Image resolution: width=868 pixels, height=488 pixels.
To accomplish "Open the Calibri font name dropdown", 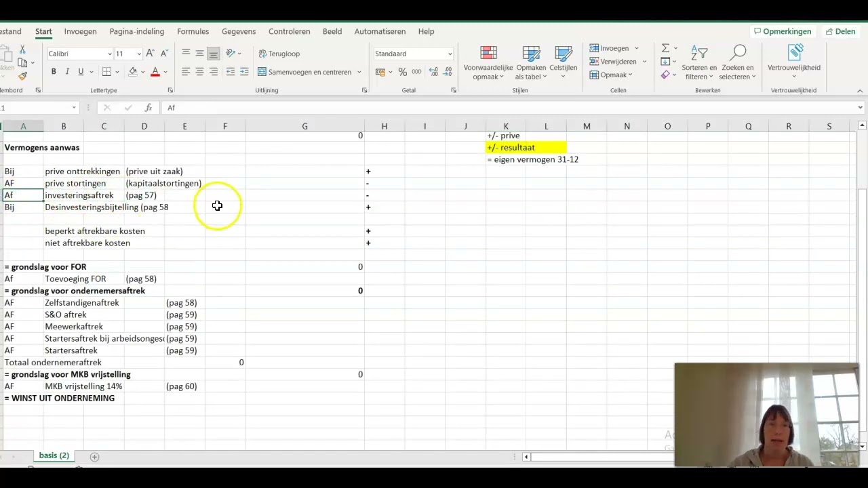I will (109, 54).
